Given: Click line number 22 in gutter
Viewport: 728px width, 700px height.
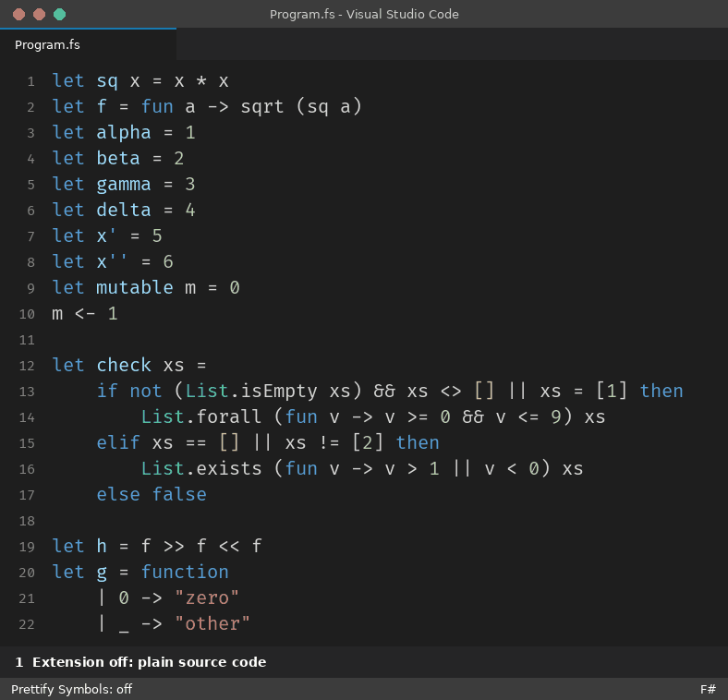Looking at the screenshot, I should click(27, 624).
